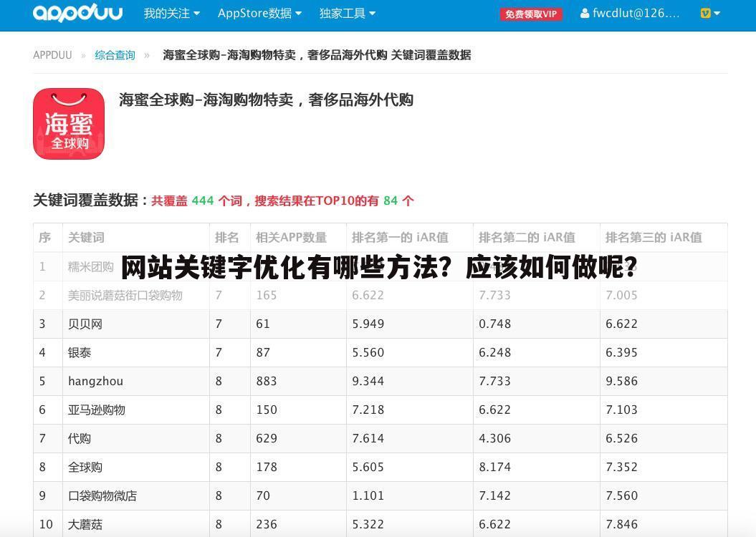Click keyword 全球购

[85, 467]
